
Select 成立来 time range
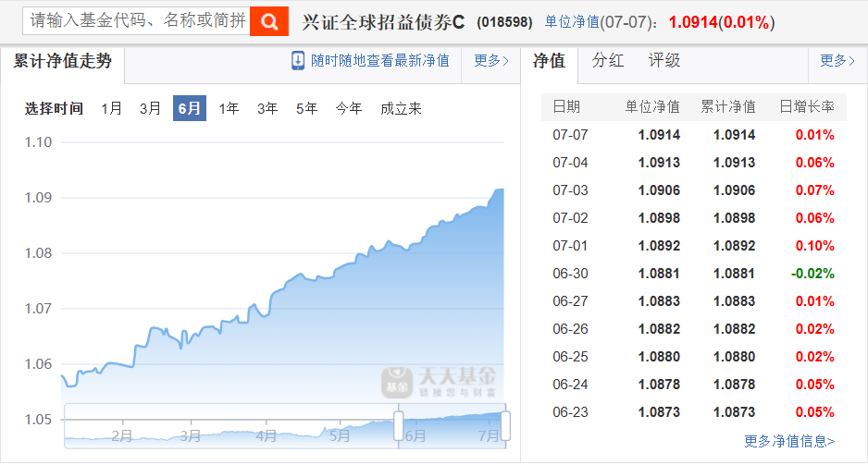tap(401, 108)
